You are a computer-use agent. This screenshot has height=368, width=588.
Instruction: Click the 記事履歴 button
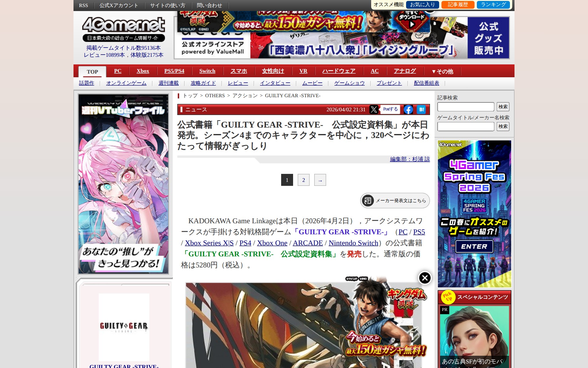(458, 5)
